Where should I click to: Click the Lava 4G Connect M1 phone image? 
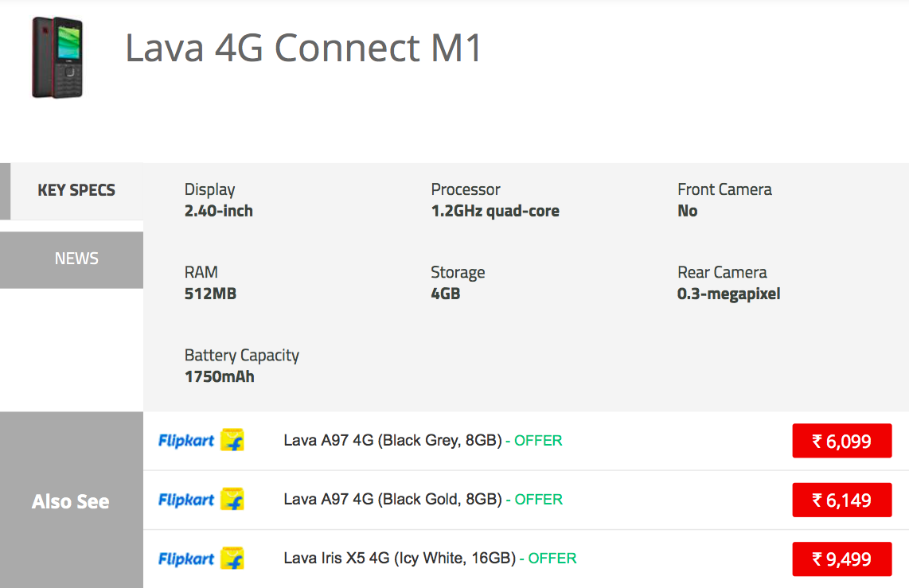57,58
